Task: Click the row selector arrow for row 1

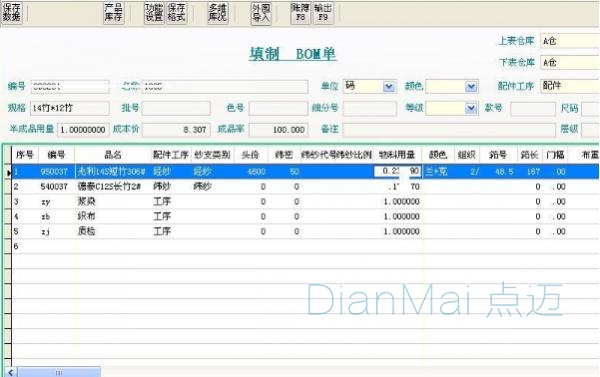Action: [8, 172]
